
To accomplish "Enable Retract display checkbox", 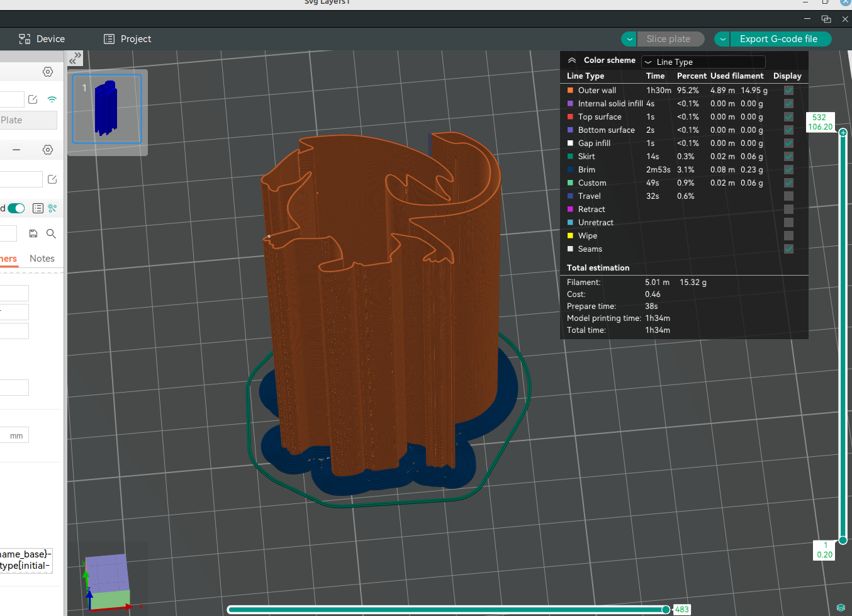I will (x=788, y=210).
